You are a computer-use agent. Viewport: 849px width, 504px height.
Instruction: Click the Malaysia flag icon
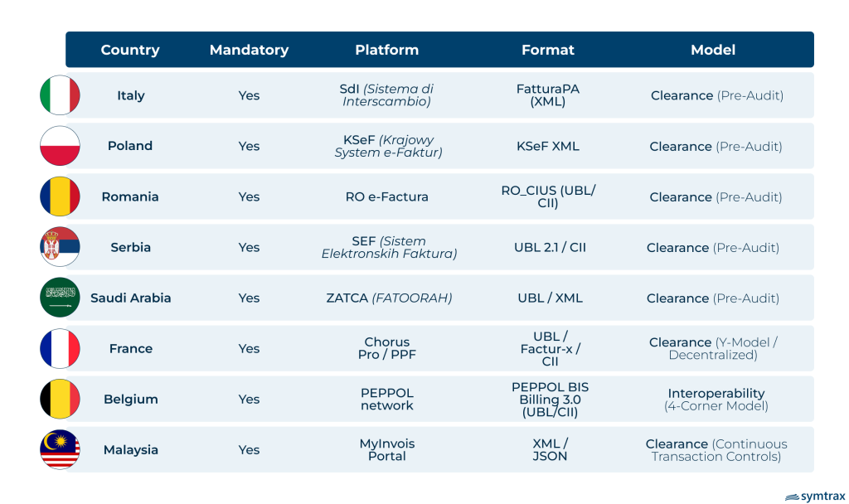click(60, 449)
